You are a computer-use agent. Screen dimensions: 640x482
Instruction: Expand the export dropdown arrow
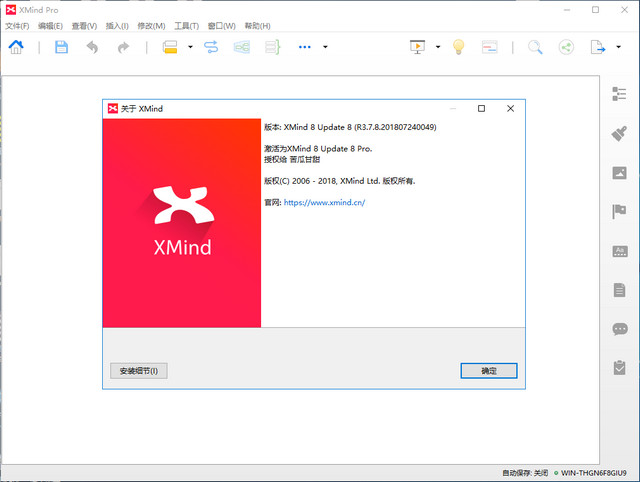coord(618,47)
